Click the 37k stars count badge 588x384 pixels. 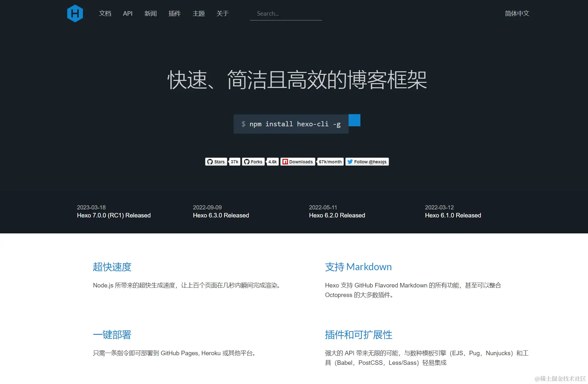[234, 161]
